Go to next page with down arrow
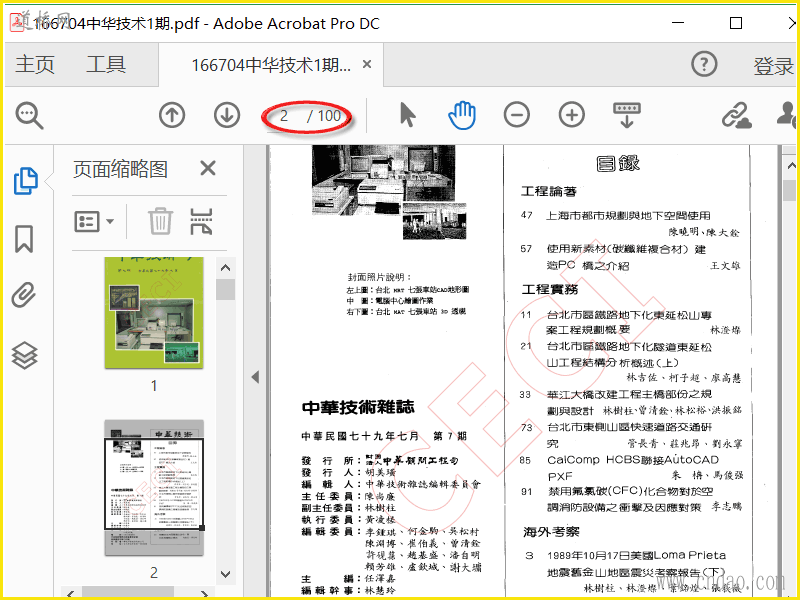This screenshot has width=800, height=600. [x=227, y=115]
